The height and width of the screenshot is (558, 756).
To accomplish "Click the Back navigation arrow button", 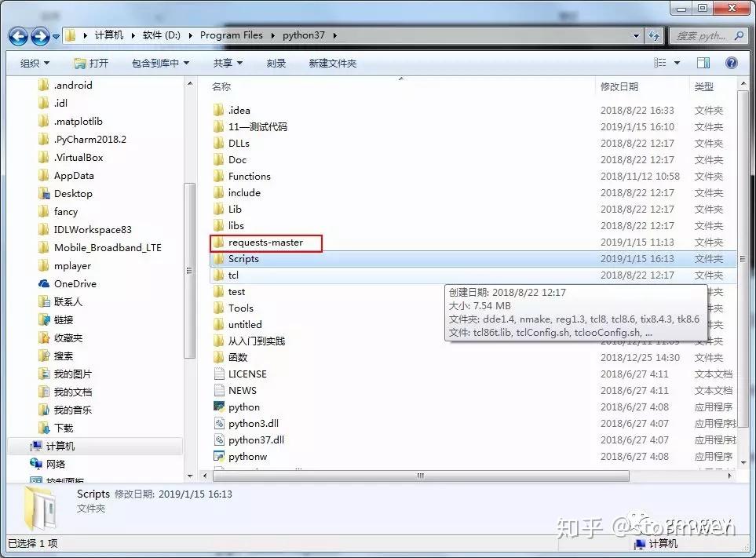I will pyautogui.click(x=18, y=36).
